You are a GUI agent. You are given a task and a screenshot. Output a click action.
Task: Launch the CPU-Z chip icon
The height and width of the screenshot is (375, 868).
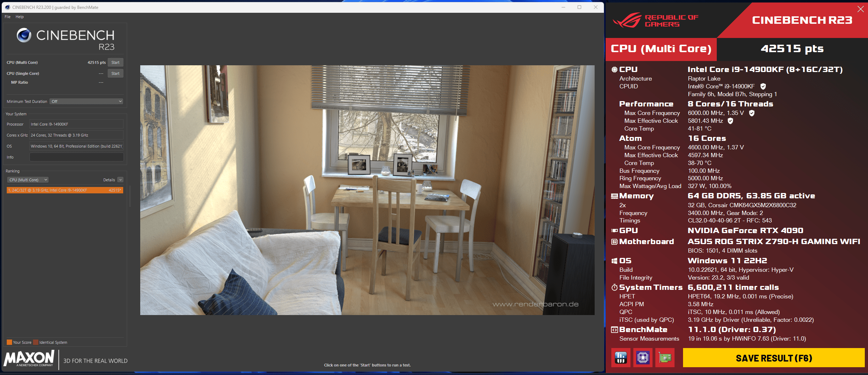[643, 358]
